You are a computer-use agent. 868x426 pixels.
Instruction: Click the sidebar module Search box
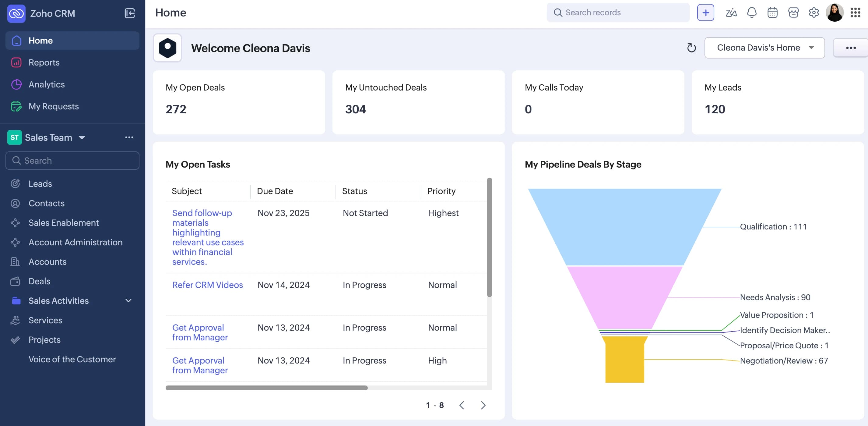(72, 161)
